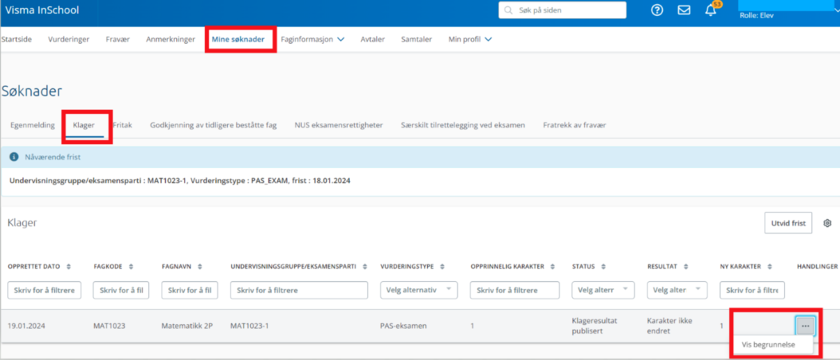
Task: Sort by Fagnavn column arrows
Action: click(x=200, y=267)
